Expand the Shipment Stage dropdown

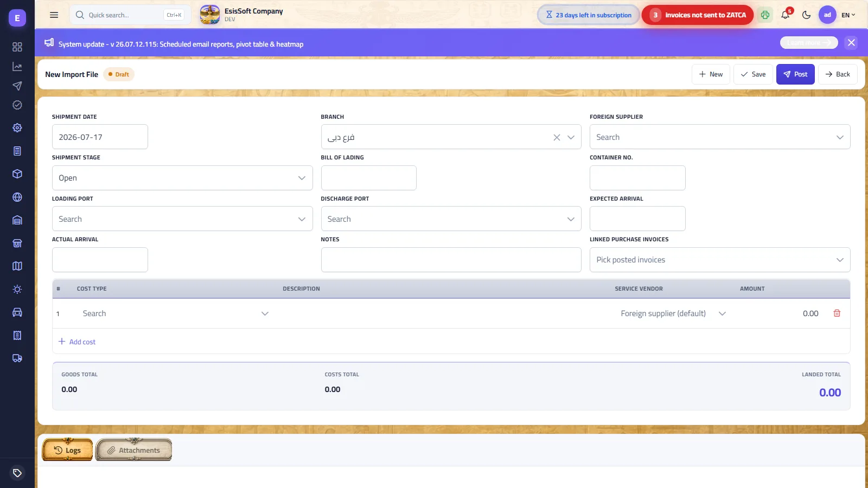click(x=182, y=178)
